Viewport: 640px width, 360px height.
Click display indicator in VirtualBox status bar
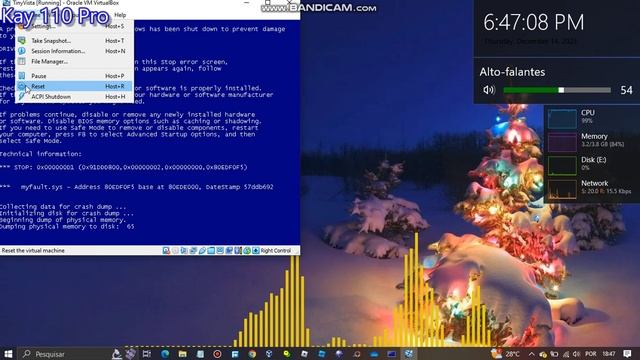[x=220, y=250]
